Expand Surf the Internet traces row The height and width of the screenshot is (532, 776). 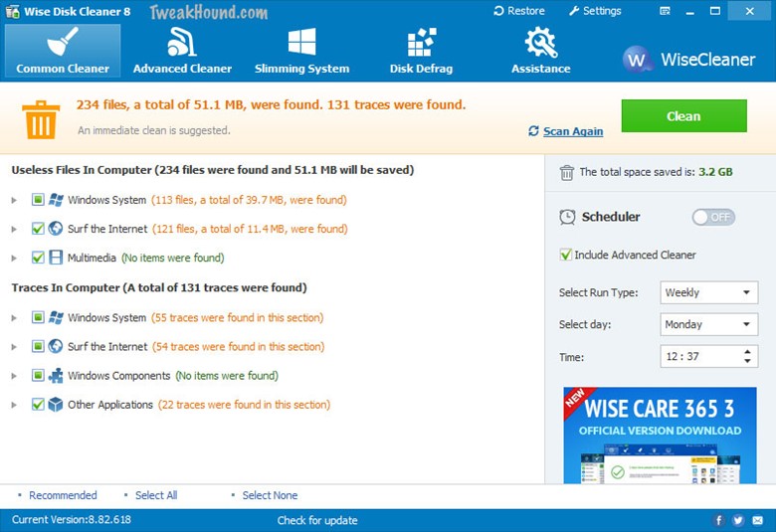(x=14, y=347)
